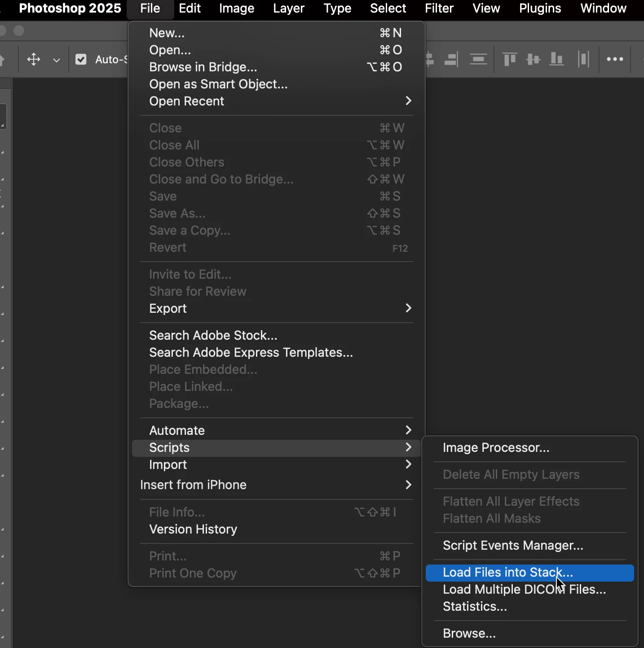644x648 pixels.
Task: Toggle the Auto-Select checkbox
Action: click(x=81, y=59)
